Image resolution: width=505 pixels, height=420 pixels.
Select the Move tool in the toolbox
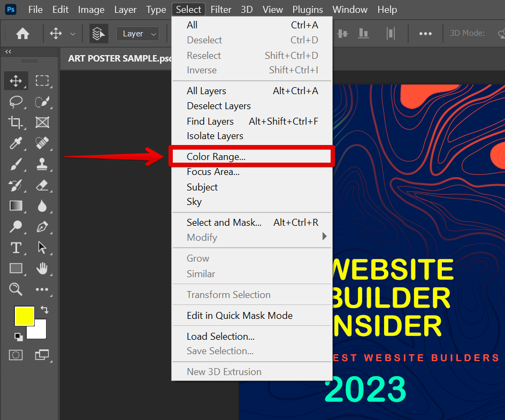16,81
